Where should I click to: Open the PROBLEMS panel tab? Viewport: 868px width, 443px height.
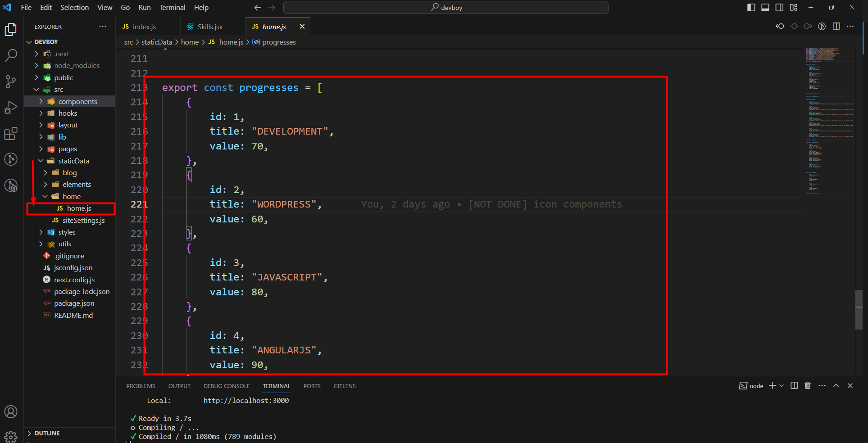[141, 386]
